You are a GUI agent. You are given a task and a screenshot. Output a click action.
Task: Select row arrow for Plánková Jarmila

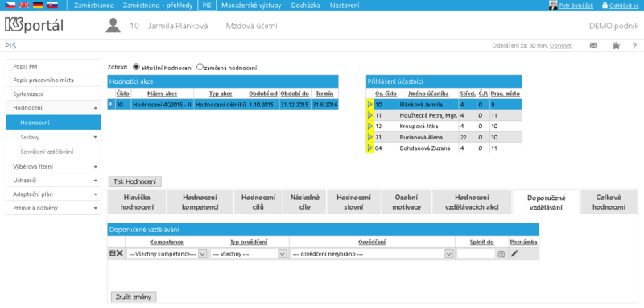pos(369,105)
